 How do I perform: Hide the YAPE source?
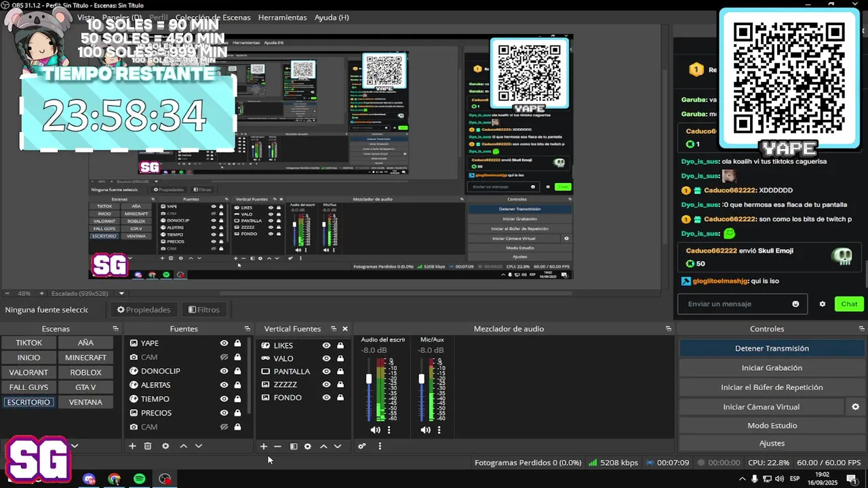pos(224,343)
